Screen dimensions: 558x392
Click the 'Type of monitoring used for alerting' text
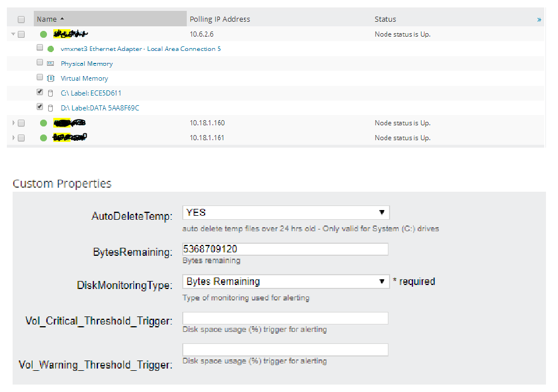246,298
